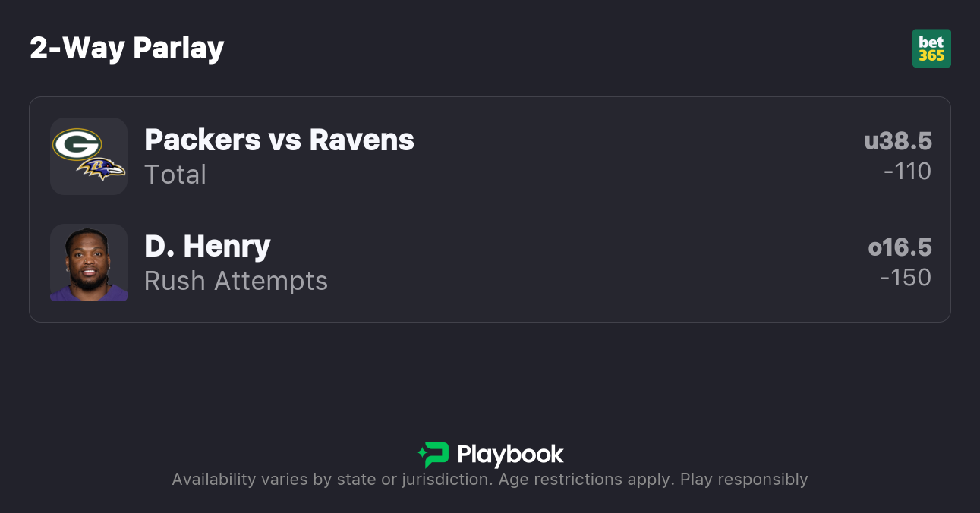Select the Rush Attempts prop label
This screenshot has width=980, height=513.
pyautogui.click(x=236, y=281)
